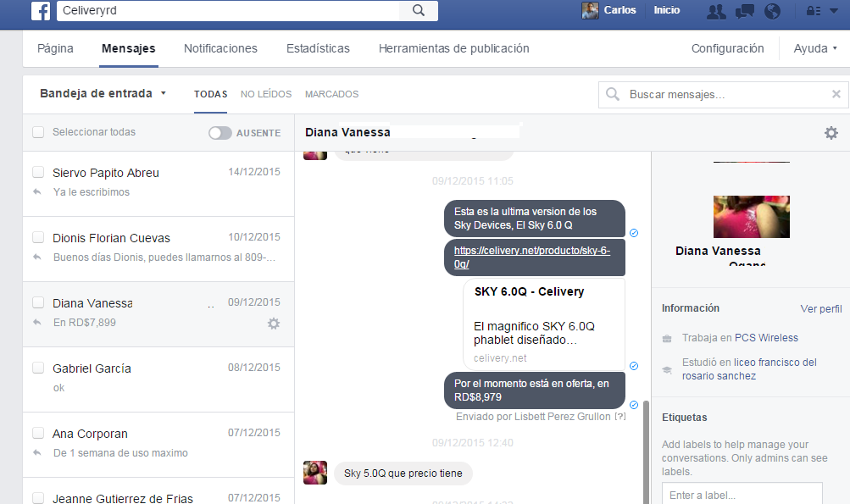The image size is (850, 504).
Task: Click gear icon on Diana Vanessa row
Action: (274, 324)
